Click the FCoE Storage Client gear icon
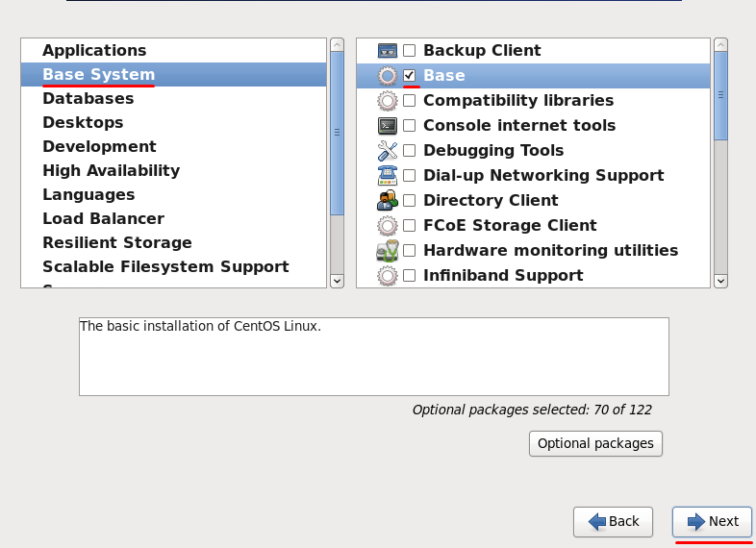Screen dimensions: 756x548 tap(388, 225)
